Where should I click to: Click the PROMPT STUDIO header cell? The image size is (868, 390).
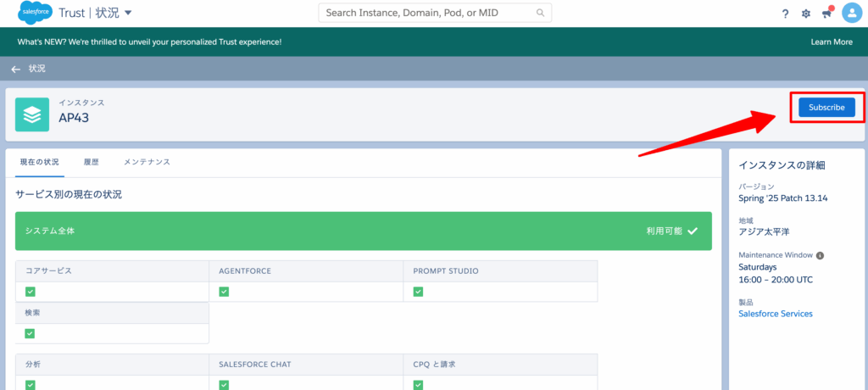coord(500,271)
